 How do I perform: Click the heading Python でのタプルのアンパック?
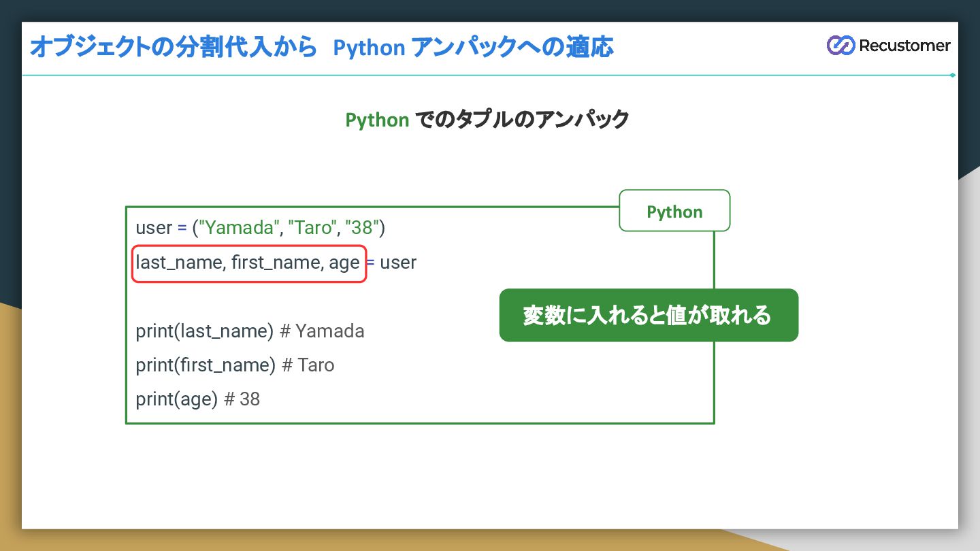tap(487, 120)
